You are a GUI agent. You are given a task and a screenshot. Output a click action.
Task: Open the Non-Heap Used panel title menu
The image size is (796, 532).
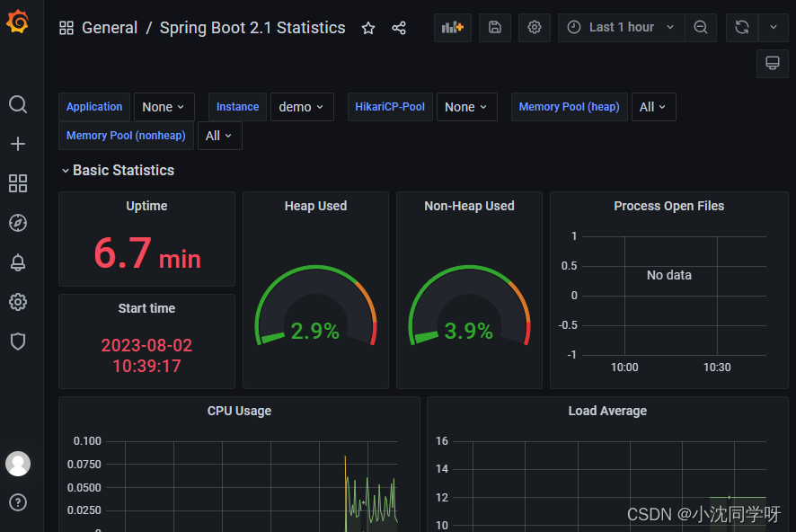(x=469, y=206)
